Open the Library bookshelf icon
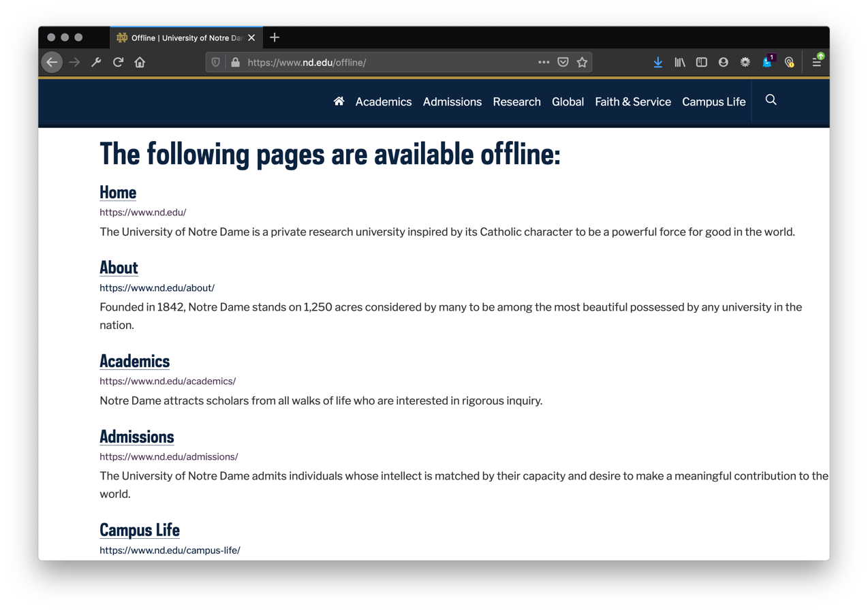868x611 pixels. click(680, 62)
